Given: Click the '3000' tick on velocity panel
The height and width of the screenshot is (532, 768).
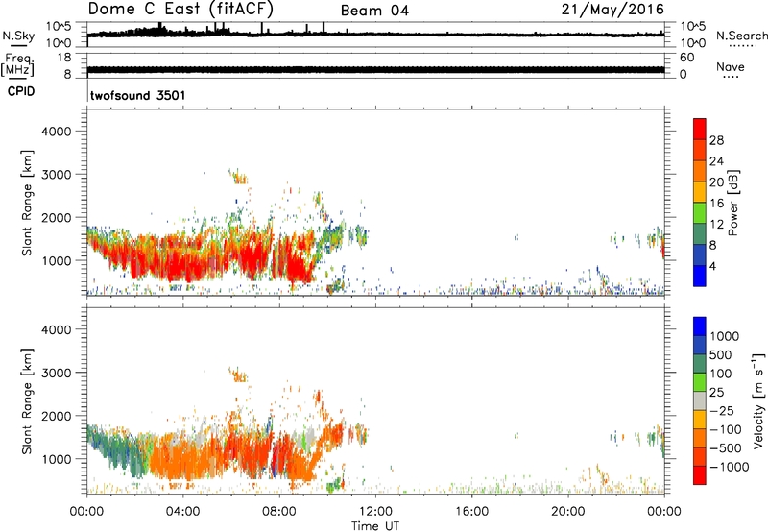Looking at the screenshot, I should (57, 373).
